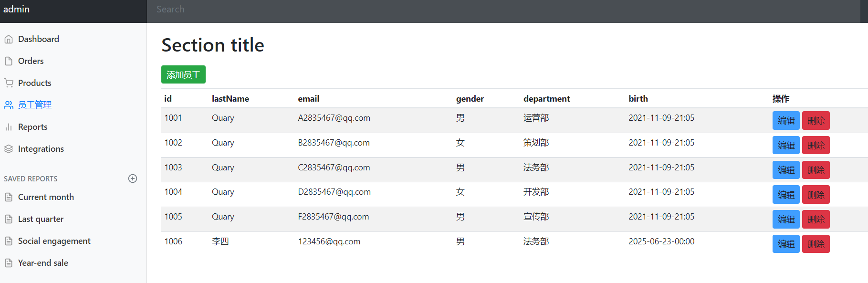Add a saved report with plus icon

133,178
